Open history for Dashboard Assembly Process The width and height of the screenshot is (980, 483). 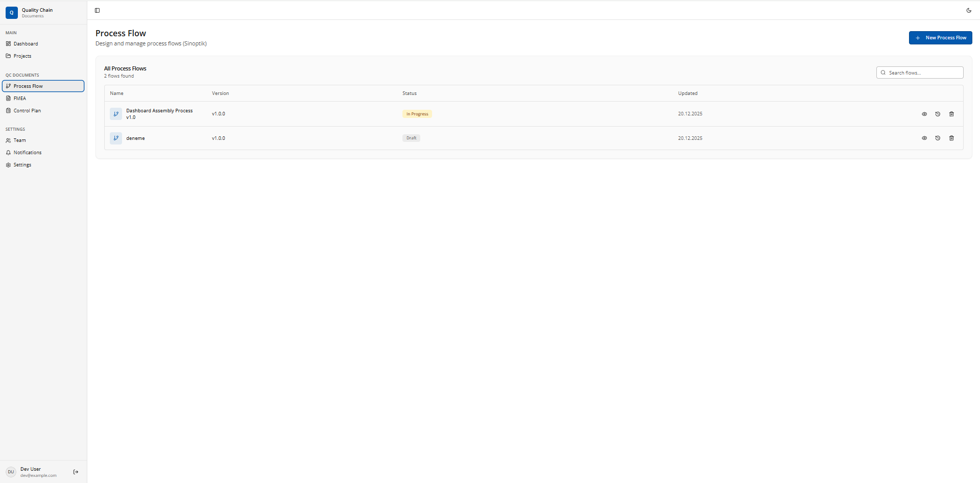click(x=938, y=114)
